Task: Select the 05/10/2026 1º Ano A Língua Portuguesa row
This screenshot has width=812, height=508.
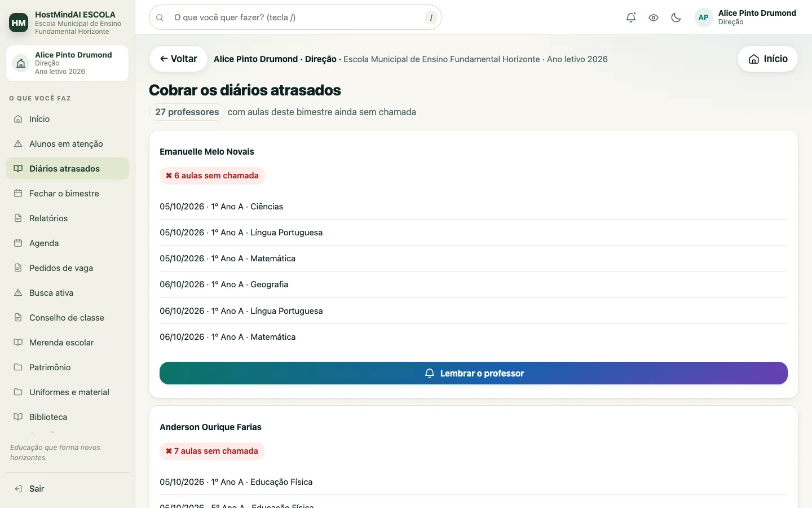Action: point(474,233)
